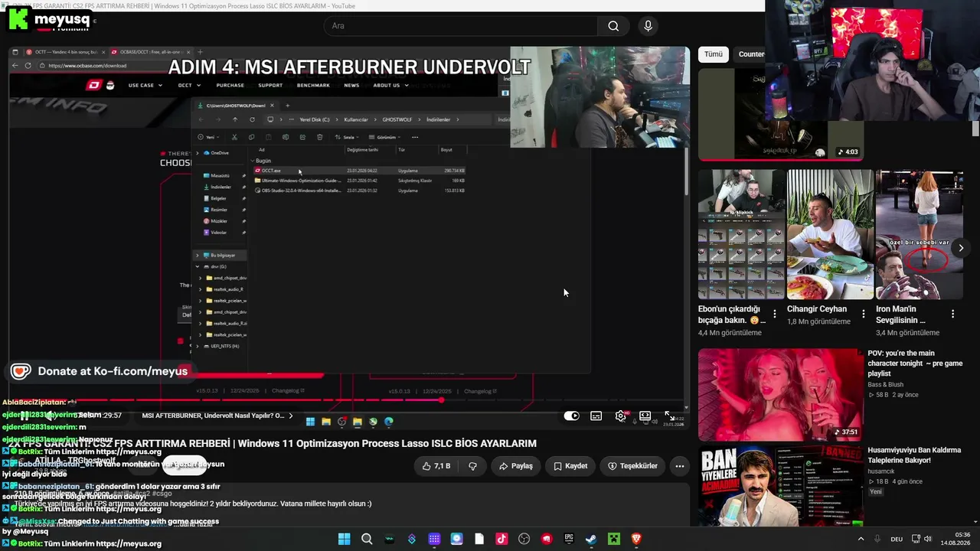Click the taskbar microphone tray icon
Viewport: 980px width, 551px height.
click(877, 539)
